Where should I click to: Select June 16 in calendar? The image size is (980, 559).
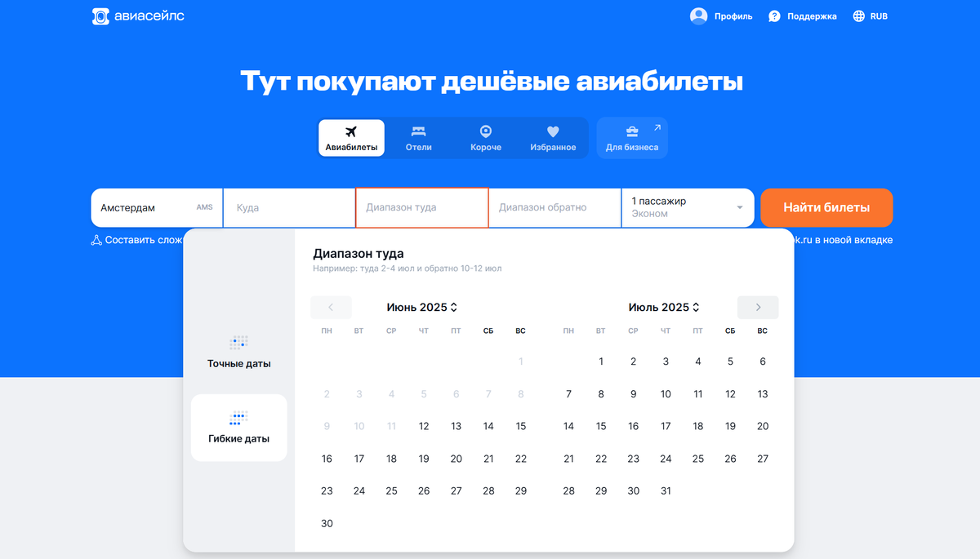pyautogui.click(x=327, y=459)
